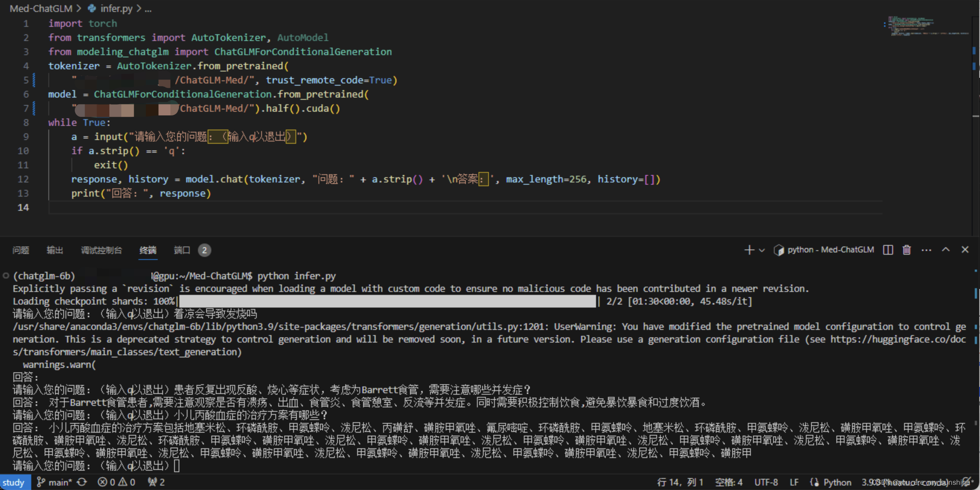
Task: Click 'python infer.py' command in terminal
Action: coord(297,276)
